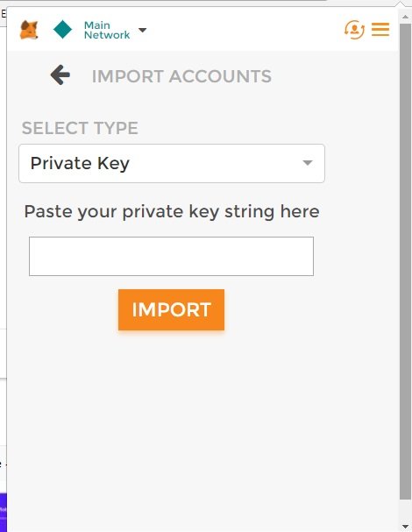Click the scrollbar track below the thumb
The width and height of the screenshot is (412, 532).
(x=405, y=510)
